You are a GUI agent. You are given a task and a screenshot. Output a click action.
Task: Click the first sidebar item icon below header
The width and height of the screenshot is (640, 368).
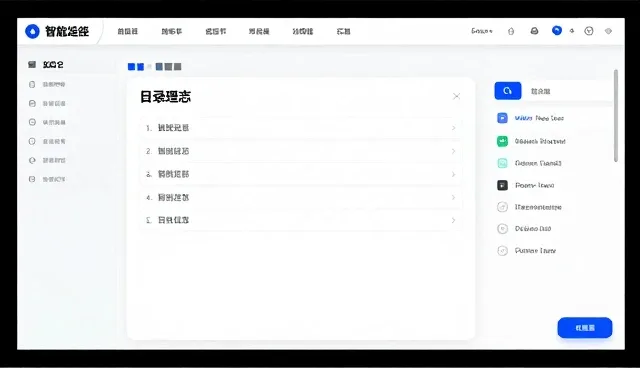pos(32,84)
